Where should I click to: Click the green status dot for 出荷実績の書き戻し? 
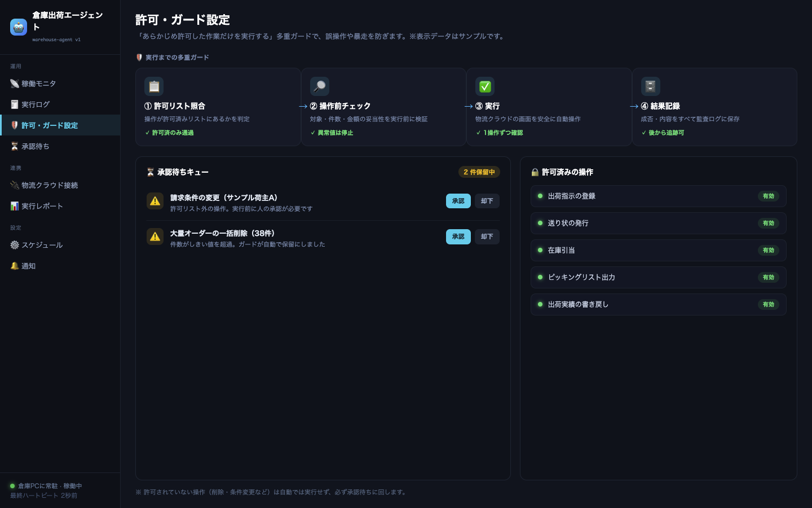[540, 304]
